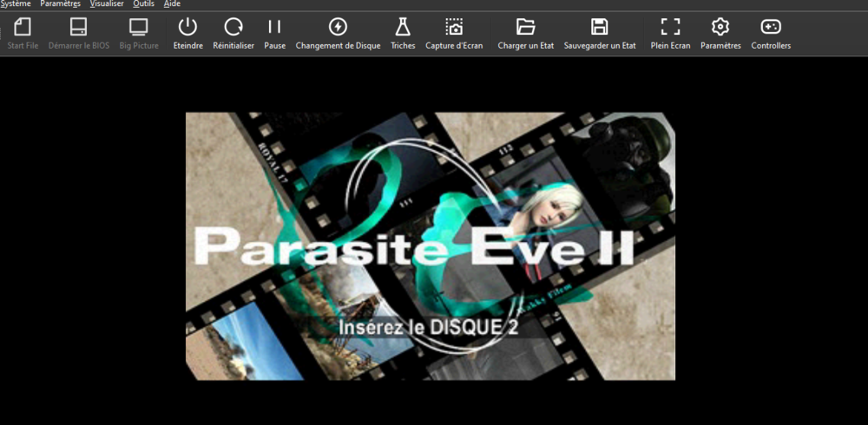This screenshot has width=868, height=425.
Task: Open the Outils menu
Action: pyautogui.click(x=143, y=4)
